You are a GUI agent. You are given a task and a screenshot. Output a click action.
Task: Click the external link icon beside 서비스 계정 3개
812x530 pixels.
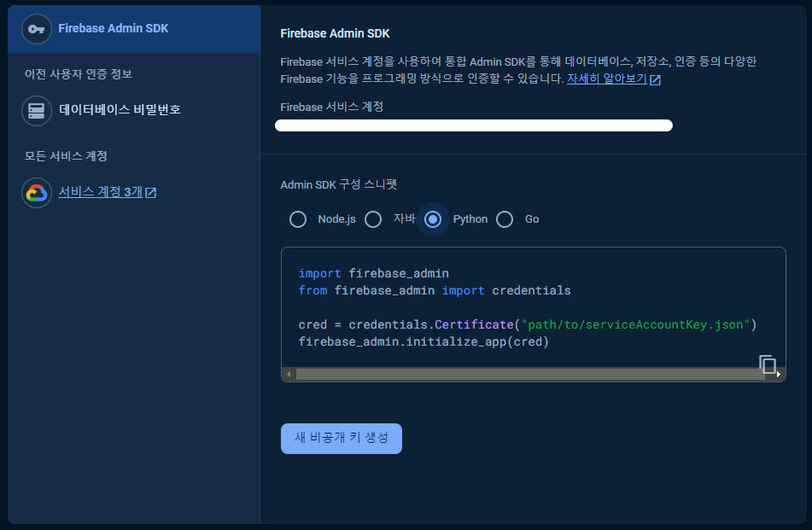click(150, 192)
